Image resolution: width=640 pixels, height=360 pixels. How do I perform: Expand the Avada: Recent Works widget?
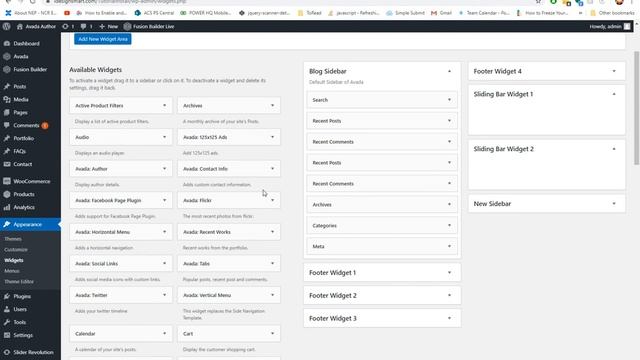tap(272, 232)
